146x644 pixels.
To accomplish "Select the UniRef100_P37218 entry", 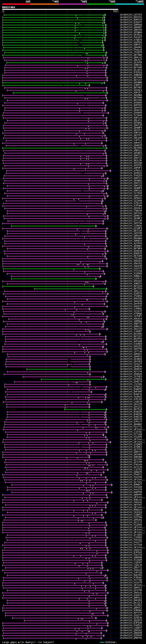I will point(131,271).
